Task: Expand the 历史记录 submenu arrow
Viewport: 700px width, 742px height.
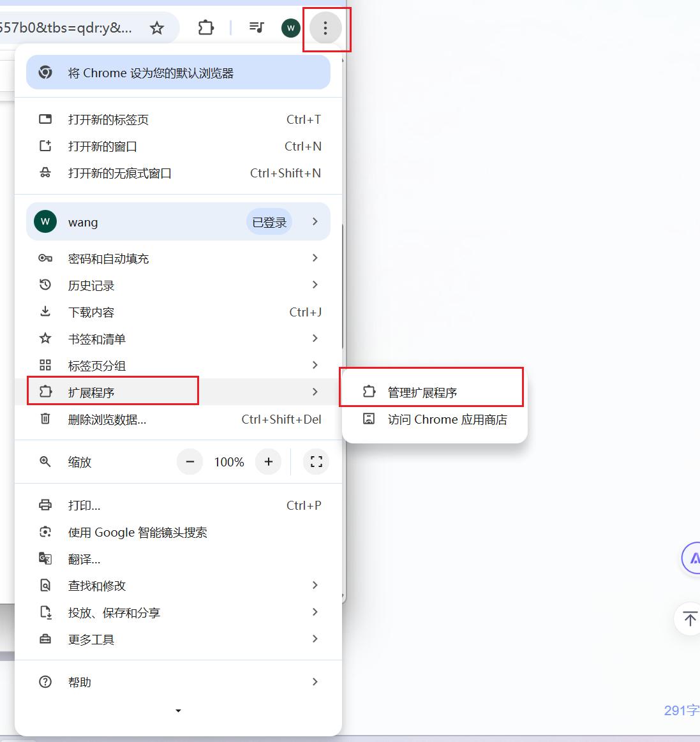Action: [x=315, y=285]
